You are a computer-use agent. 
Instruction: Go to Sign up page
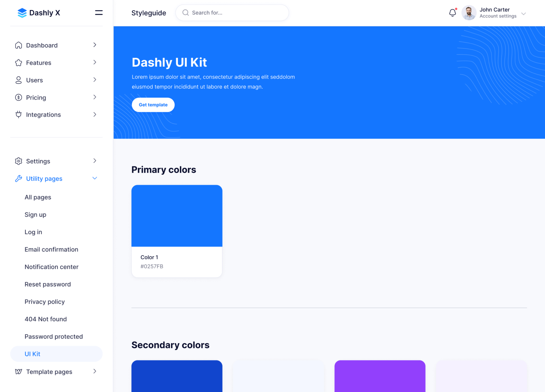pos(35,215)
